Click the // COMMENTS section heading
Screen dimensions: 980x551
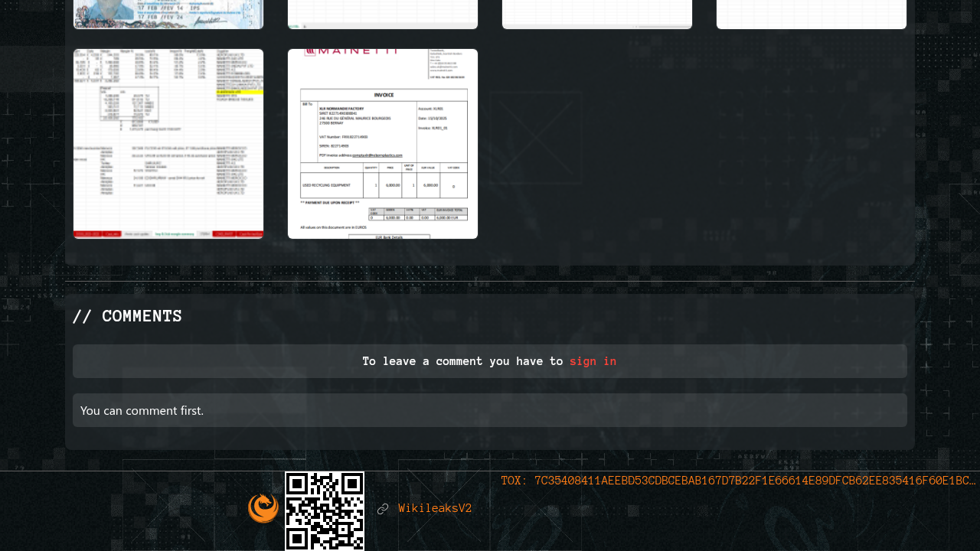127,316
